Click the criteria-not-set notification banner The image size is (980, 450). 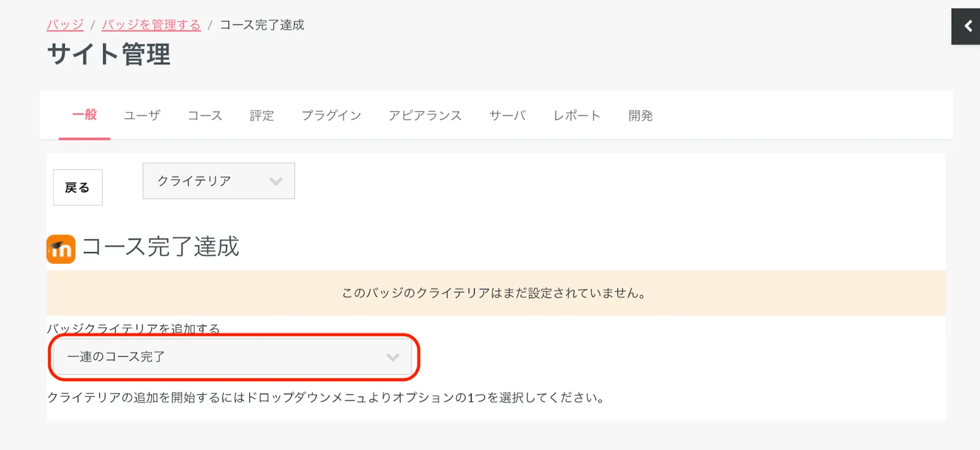(x=495, y=293)
